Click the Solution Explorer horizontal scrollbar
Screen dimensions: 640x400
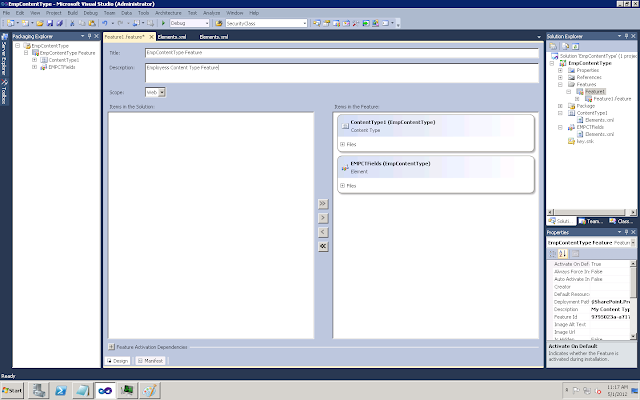591,212
